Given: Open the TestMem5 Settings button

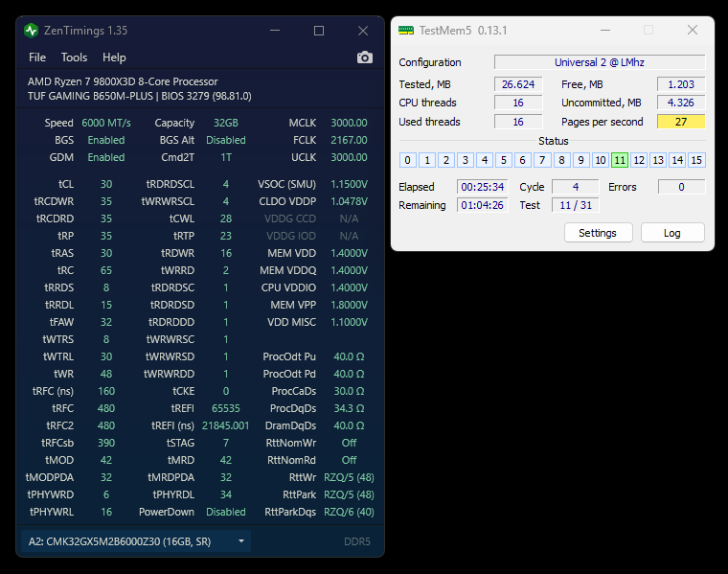Looking at the screenshot, I should pyautogui.click(x=598, y=233).
